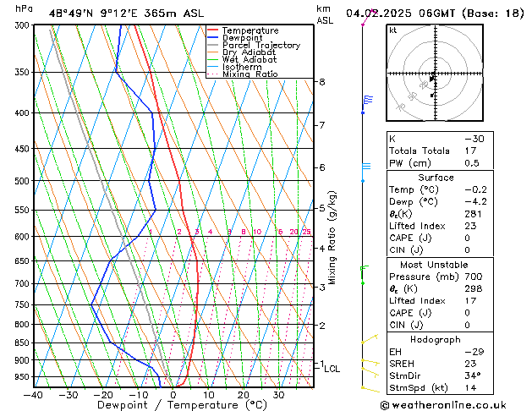Viewport: 532px width, 411px height.
Task: Select Parcel Trajectory in the legend
Action: click(x=261, y=46)
